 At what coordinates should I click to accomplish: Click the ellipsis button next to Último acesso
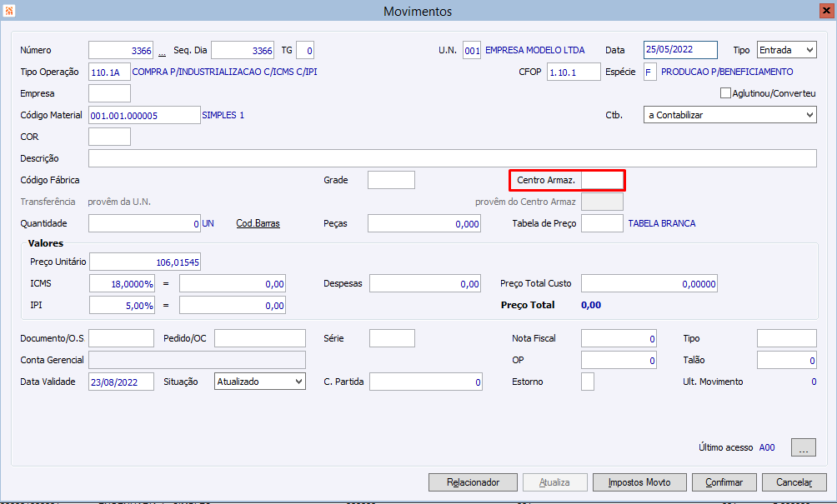[x=804, y=447]
